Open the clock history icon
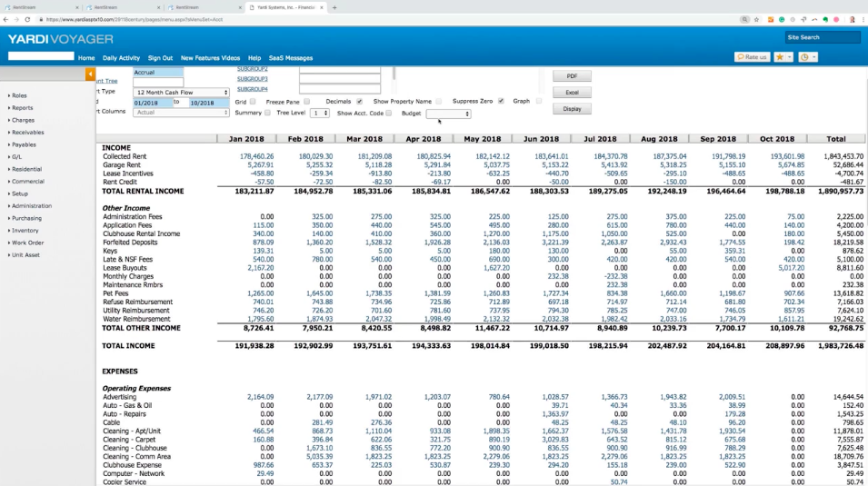 804,57
